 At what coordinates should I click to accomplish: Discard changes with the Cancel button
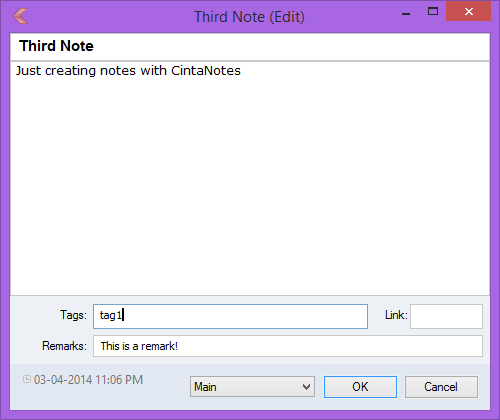(441, 387)
